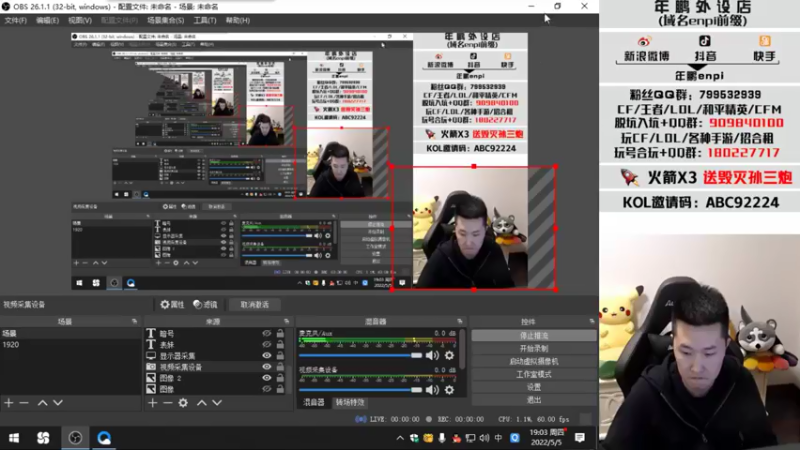Pop out the 控件 dock panel
This screenshot has width=800, height=450.
(x=592, y=321)
